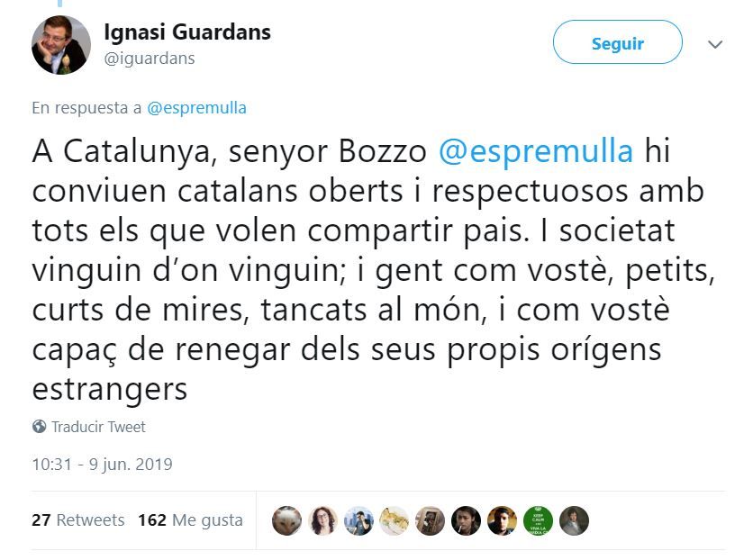The height and width of the screenshot is (560, 744).
Task: Select the avatar of woman with glasses
Action: click(322, 520)
